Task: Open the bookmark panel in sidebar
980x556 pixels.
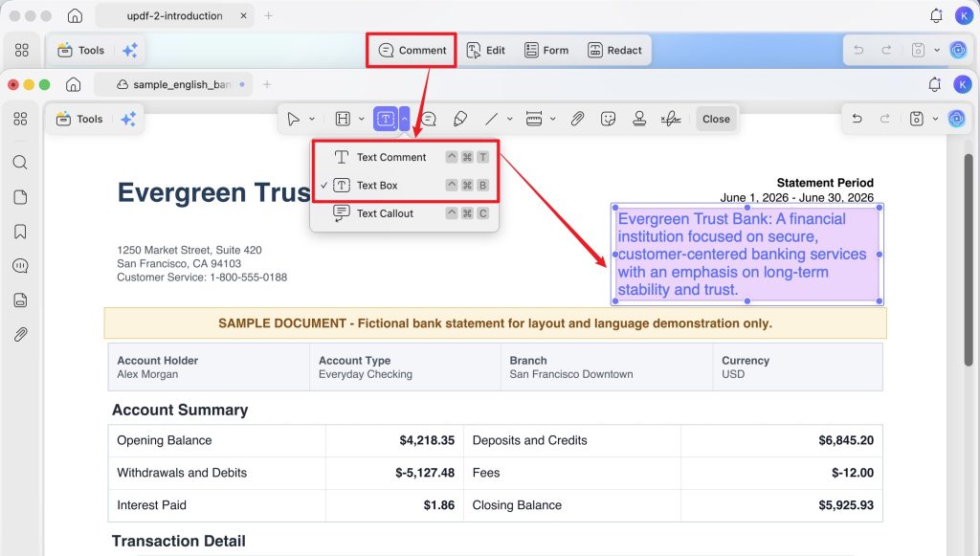Action: 20,232
